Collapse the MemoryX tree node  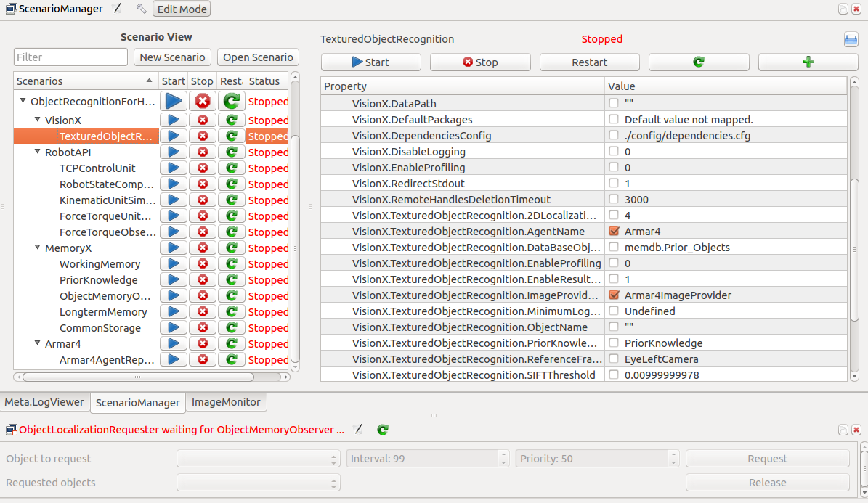pos(37,248)
